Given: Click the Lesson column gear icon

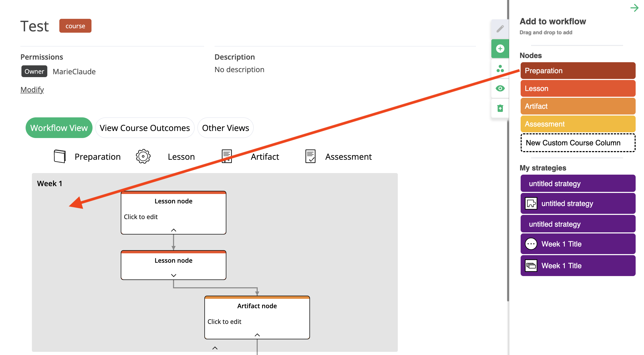Looking at the screenshot, I should pyautogui.click(x=143, y=156).
